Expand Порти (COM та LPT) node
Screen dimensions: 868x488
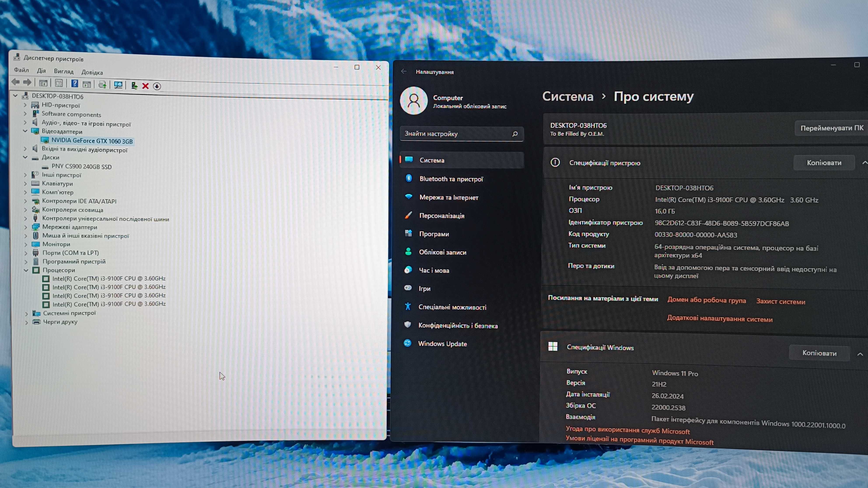(26, 253)
